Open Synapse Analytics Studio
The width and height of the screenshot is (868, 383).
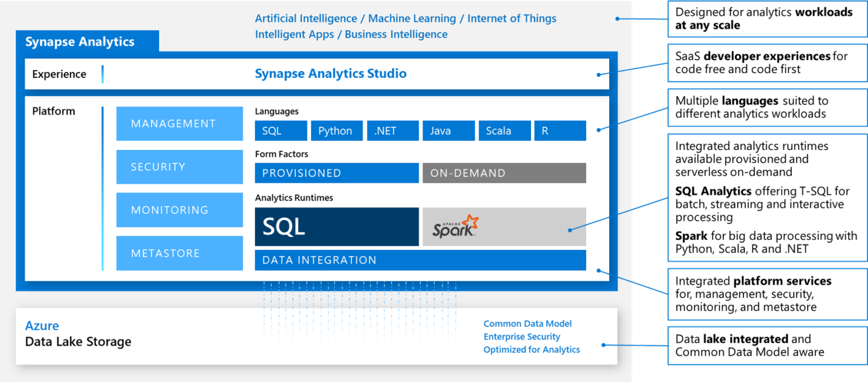(331, 74)
